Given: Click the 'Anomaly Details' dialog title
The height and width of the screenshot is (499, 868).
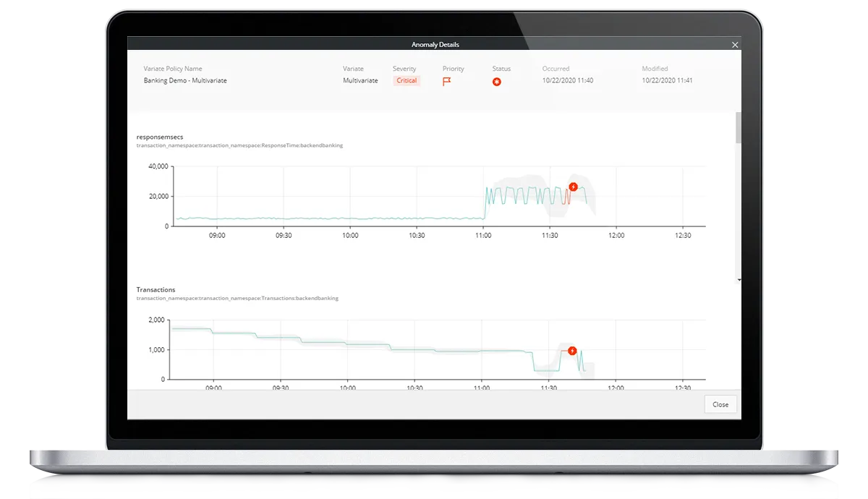Looking at the screenshot, I should coord(435,45).
